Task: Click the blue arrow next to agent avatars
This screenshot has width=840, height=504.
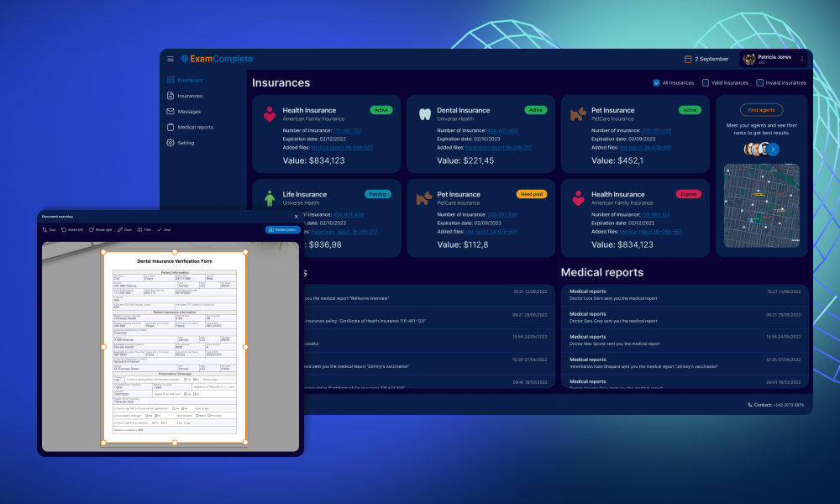Action: 773,150
